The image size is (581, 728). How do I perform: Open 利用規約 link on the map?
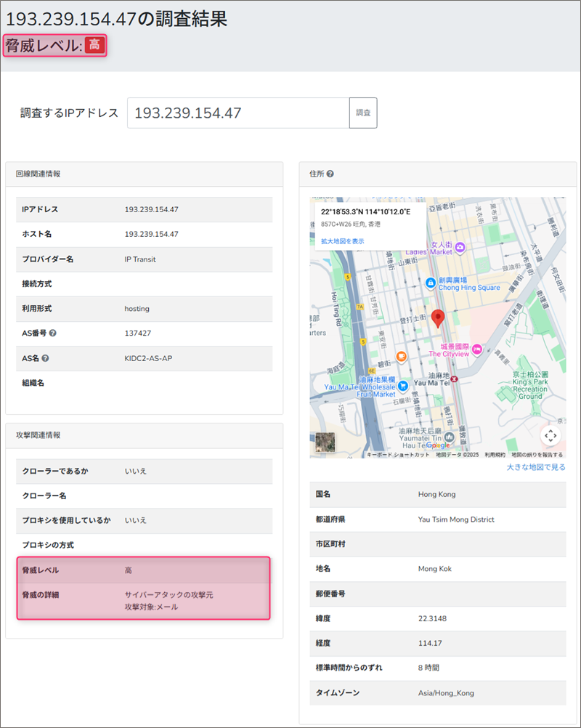495,455
